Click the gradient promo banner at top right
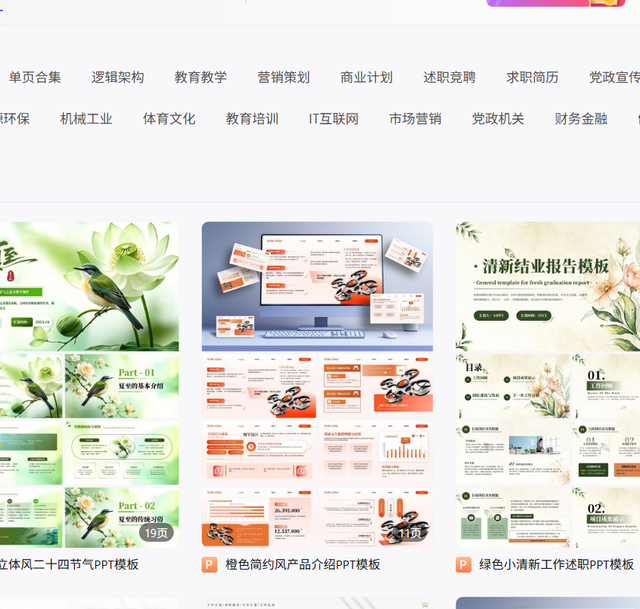 coord(556,3)
